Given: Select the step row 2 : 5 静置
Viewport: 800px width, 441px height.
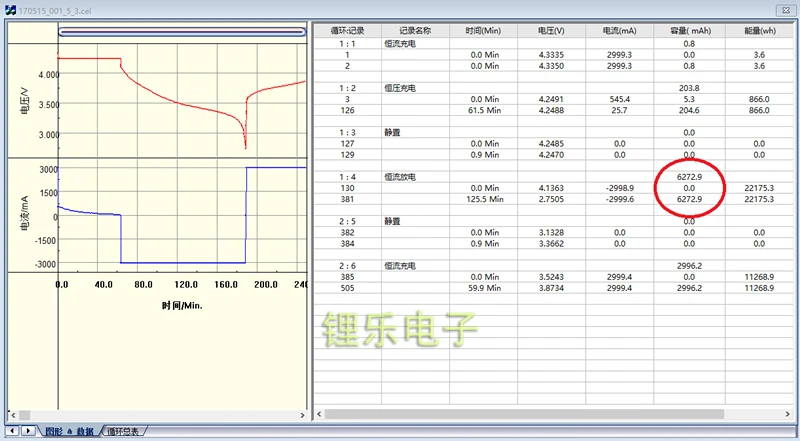Looking at the screenshot, I should pos(554,221).
